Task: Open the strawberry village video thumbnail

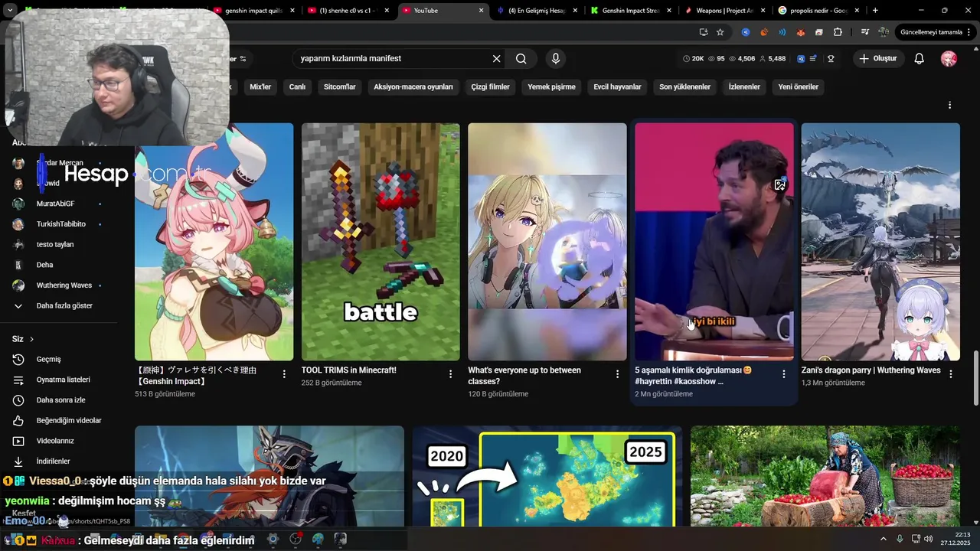Action: click(825, 476)
